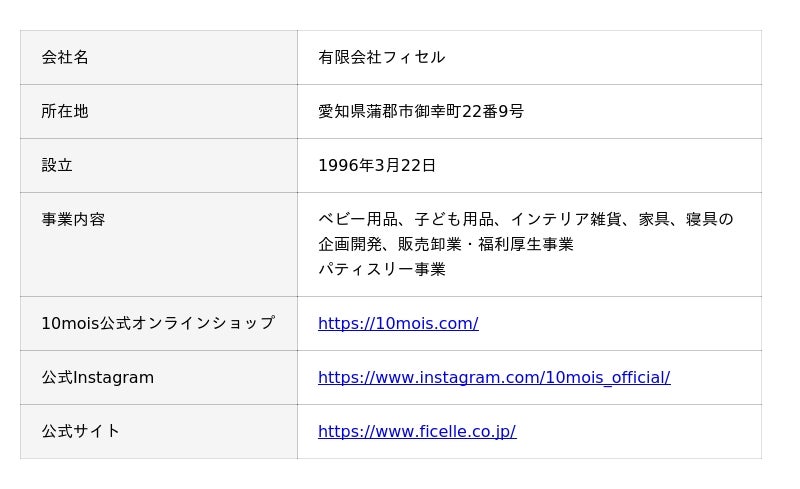The width and height of the screenshot is (800, 489).
Task: Click the 会社名 header cell
Action: 159,57
